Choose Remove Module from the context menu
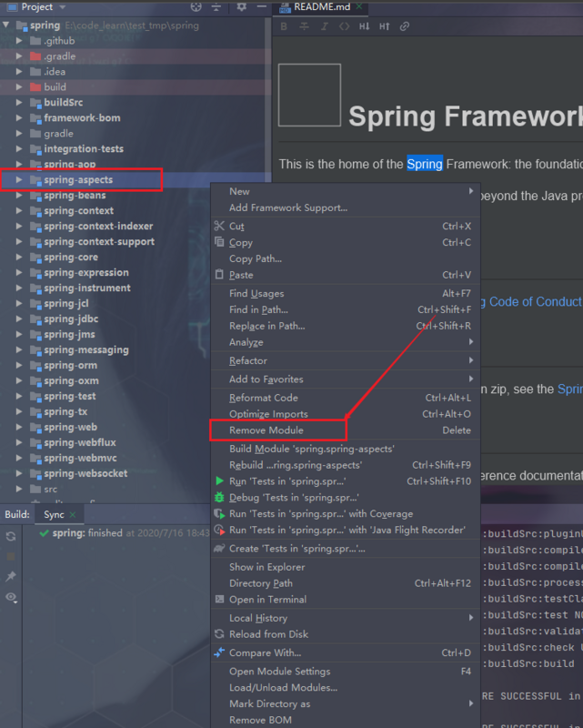This screenshot has height=728, width=583. pyautogui.click(x=346, y=430)
